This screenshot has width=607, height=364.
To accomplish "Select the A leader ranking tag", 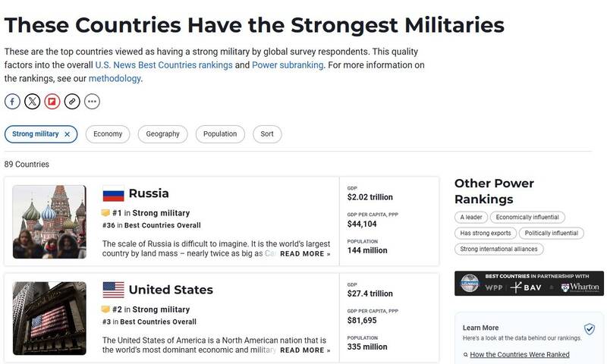I will [x=471, y=217].
